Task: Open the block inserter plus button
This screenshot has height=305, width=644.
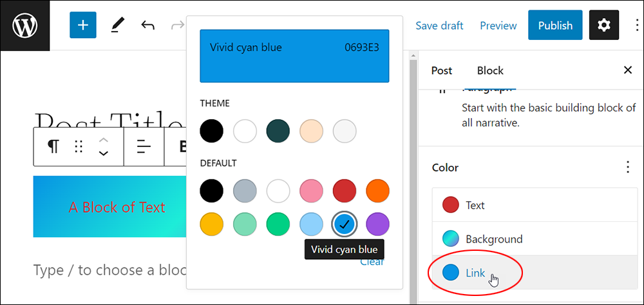Action: pos(83,25)
